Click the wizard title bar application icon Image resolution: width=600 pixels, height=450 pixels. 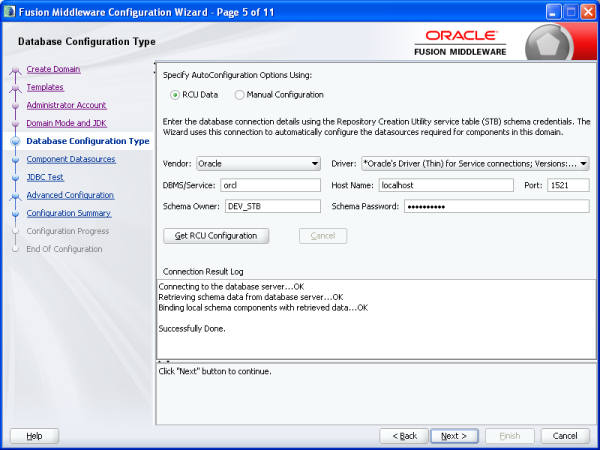pyautogui.click(x=11, y=10)
